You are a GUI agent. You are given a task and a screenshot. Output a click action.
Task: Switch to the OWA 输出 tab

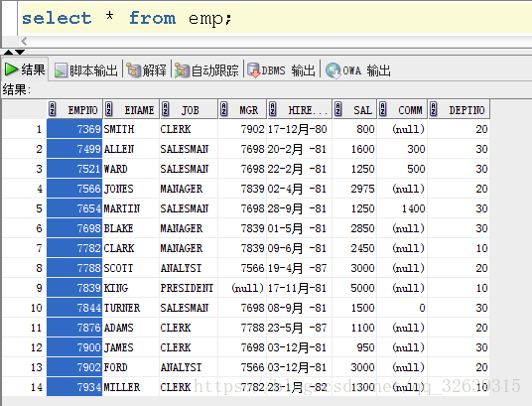pos(358,70)
